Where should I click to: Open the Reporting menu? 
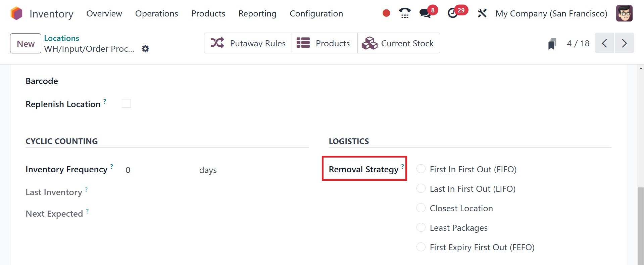(257, 13)
